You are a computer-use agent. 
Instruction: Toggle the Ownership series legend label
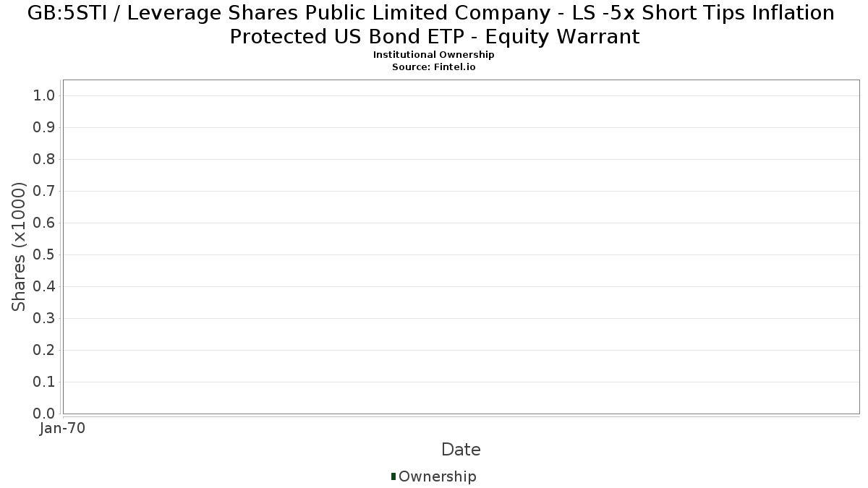tap(437, 476)
